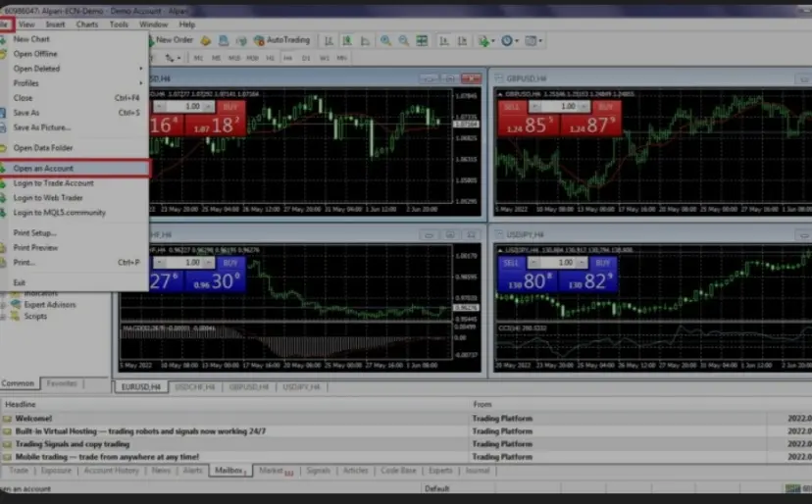
Task: Toggle the AutoTrading button
Action: [281, 40]
